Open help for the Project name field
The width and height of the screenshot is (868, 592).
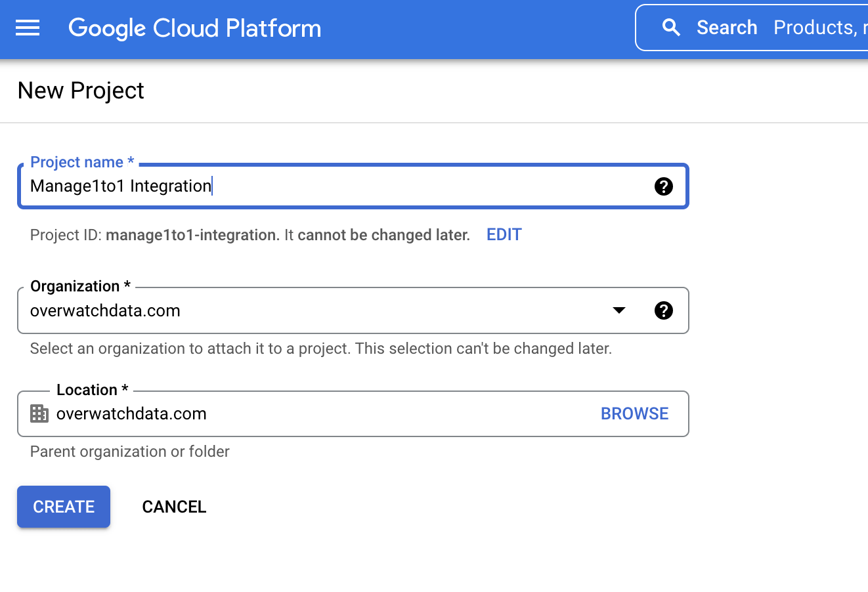click(x=663, y=186)
